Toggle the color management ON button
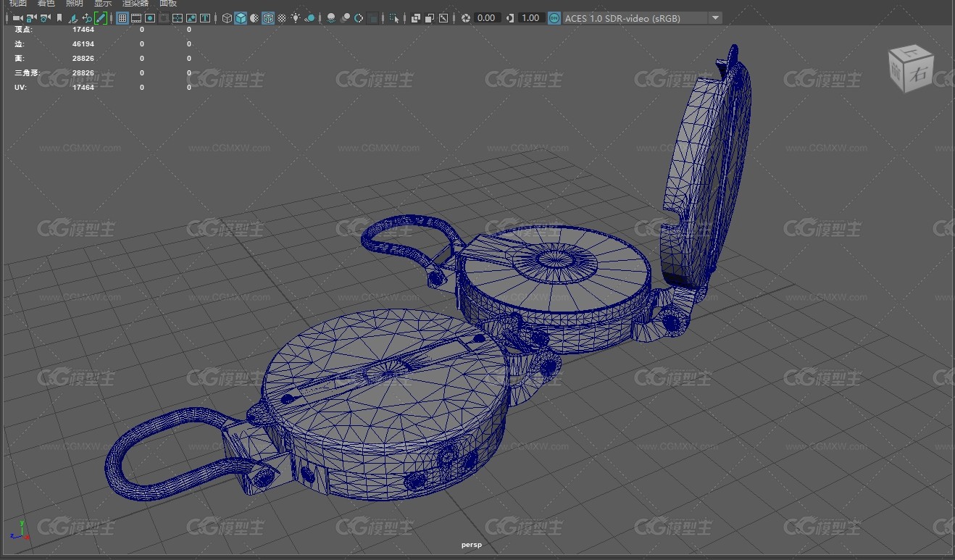Viewport: 955px width, 560px height. pyautogui.click(x=554, y=18)
